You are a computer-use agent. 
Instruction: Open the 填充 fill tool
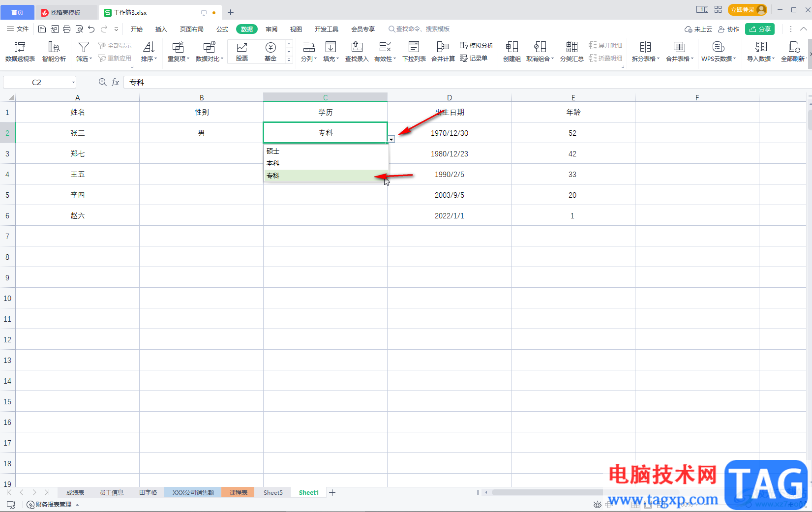click(331, 52)
